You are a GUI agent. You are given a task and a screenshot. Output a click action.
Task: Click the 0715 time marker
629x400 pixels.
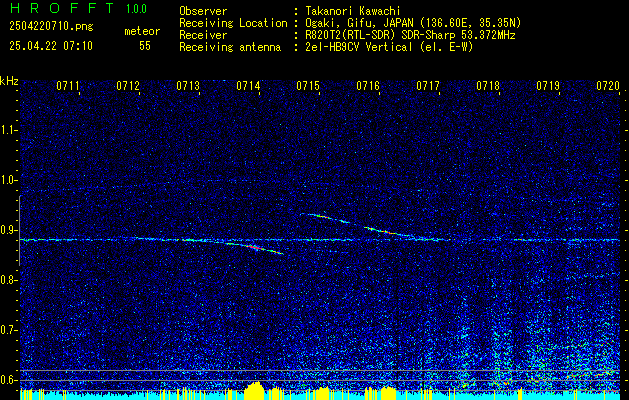point(308,86)
